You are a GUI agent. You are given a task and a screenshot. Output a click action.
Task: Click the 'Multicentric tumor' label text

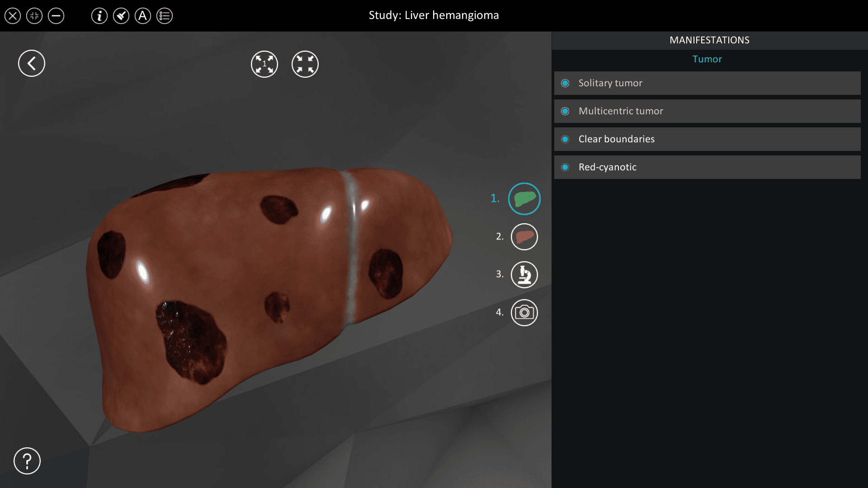click(x=621, y=111)
